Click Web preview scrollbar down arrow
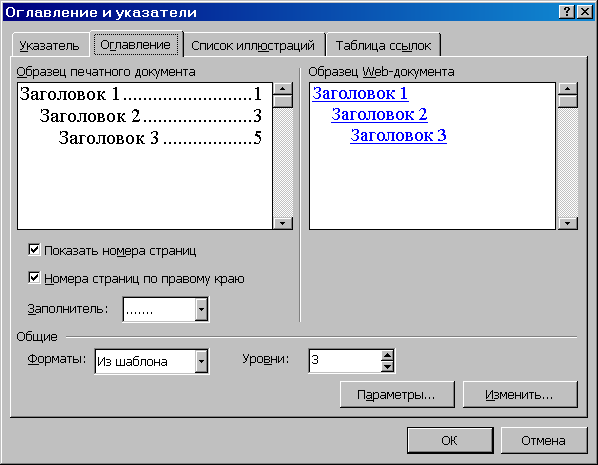 point(567,223)
